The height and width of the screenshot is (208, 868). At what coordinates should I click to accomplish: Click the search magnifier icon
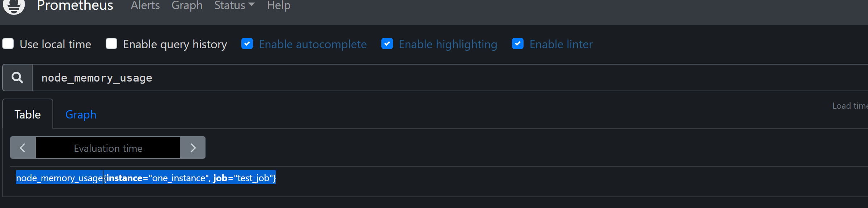click(17, 78)
